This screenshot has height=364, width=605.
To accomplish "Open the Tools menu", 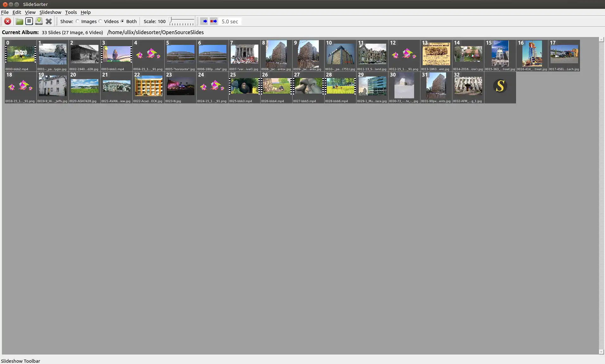I will [71, 12].
